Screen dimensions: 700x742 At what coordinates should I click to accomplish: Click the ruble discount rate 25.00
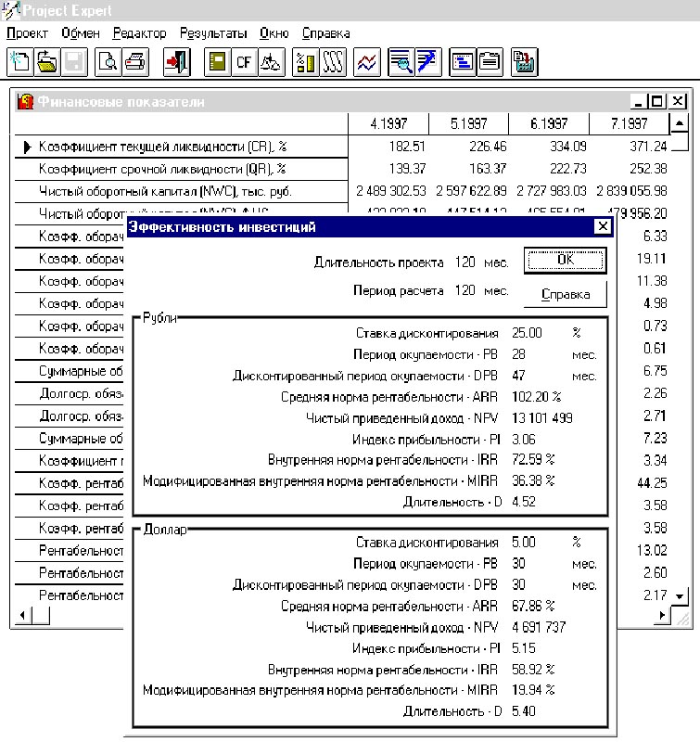tap(527, 333)
